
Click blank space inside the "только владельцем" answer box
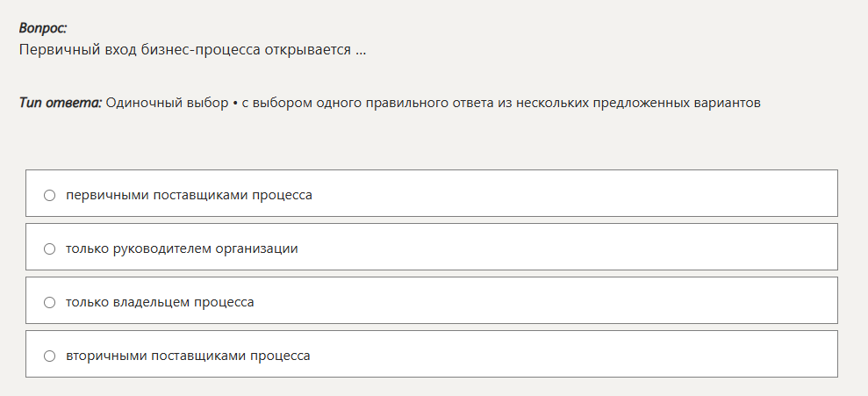pyautogui.click(x=570, y=302)
